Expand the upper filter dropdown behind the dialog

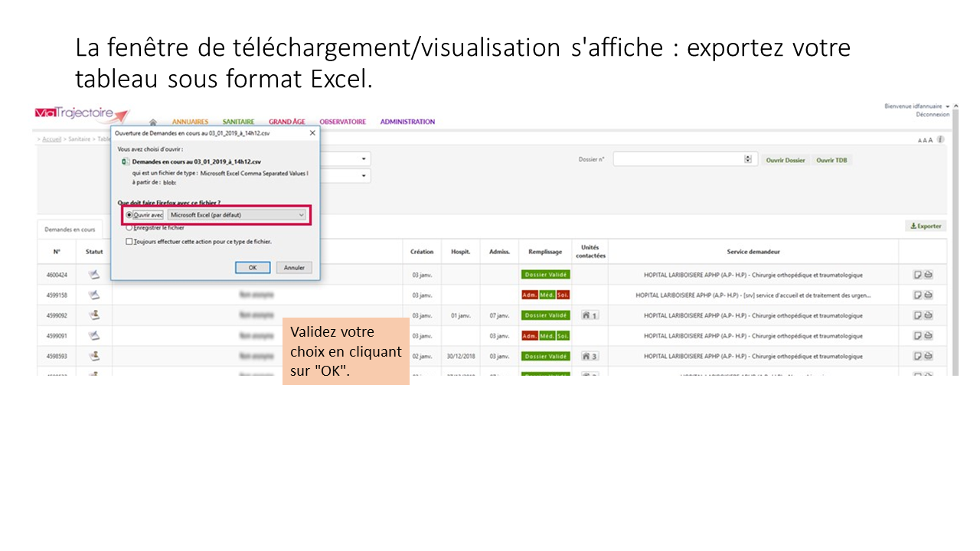(x=364, y=159)
